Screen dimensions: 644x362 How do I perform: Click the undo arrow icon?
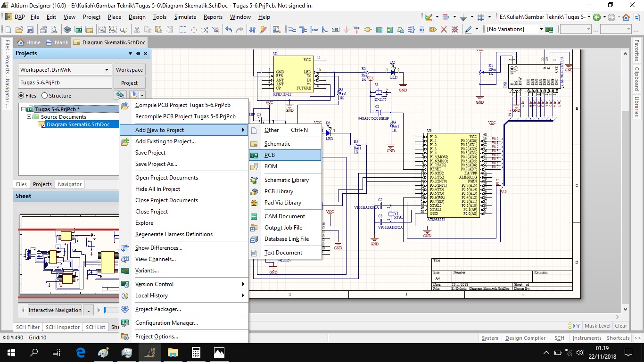point(228,29)
